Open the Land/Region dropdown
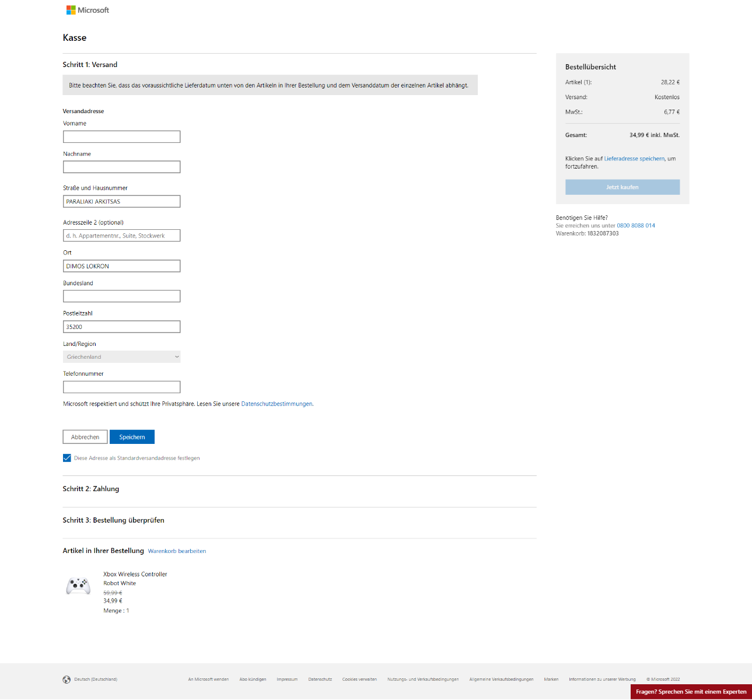 point(121,356)
